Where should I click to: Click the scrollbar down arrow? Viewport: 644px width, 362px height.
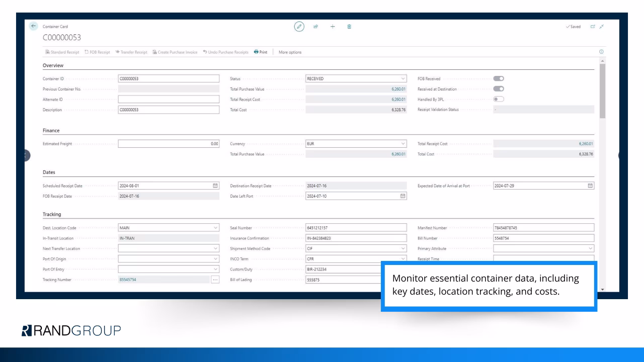click(602, 290)
